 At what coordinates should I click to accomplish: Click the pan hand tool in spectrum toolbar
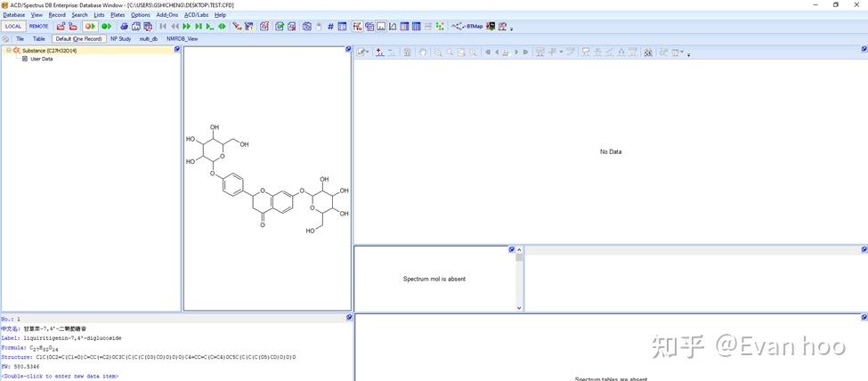[x=423, y=52]
